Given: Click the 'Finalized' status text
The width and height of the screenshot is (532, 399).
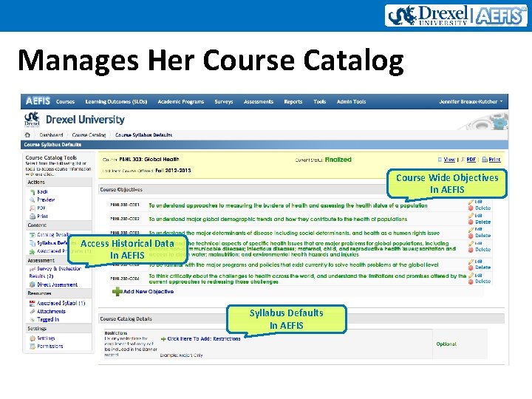Looking at the screenshot, I should [x=338, y=160].
